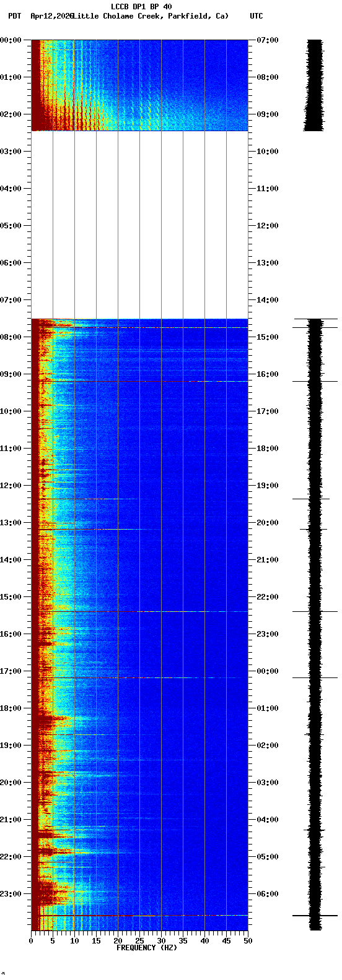Click "19:00" on the UTC axis
This screenshot has height=980, width=342.
[268, 486]
